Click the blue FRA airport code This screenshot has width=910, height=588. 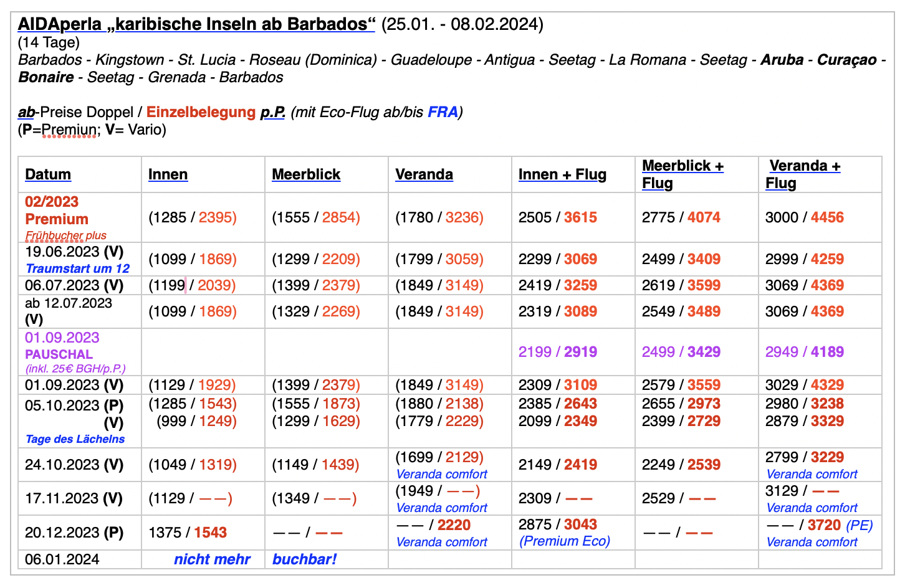click(x=443, y=112)
